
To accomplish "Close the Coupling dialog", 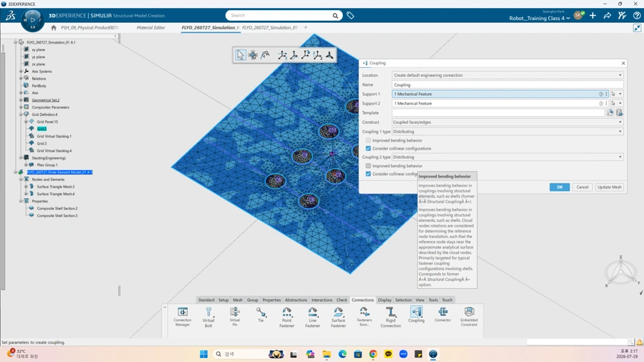I will [623, 63].
